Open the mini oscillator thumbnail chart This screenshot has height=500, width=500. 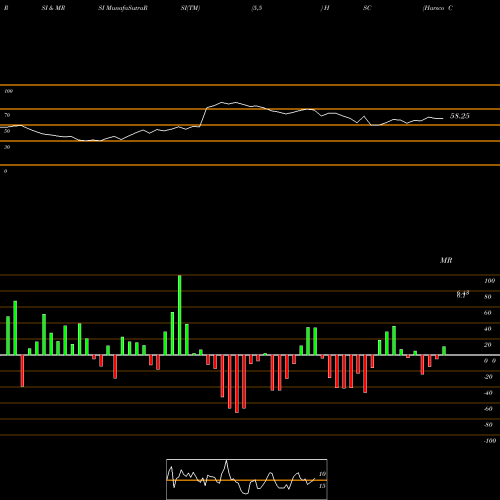point(247,479)
